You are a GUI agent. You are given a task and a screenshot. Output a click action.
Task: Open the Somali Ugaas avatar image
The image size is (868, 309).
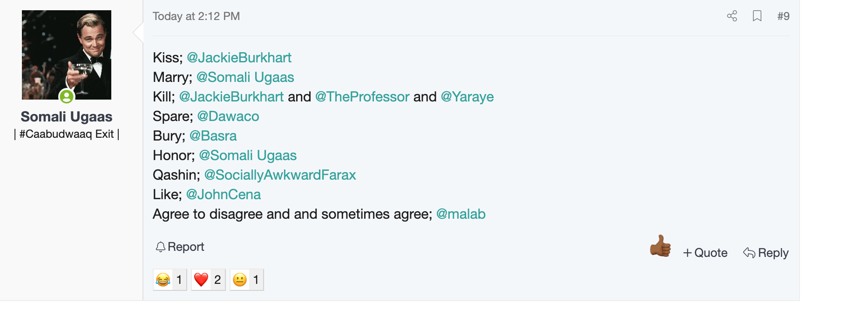point(67,55)
